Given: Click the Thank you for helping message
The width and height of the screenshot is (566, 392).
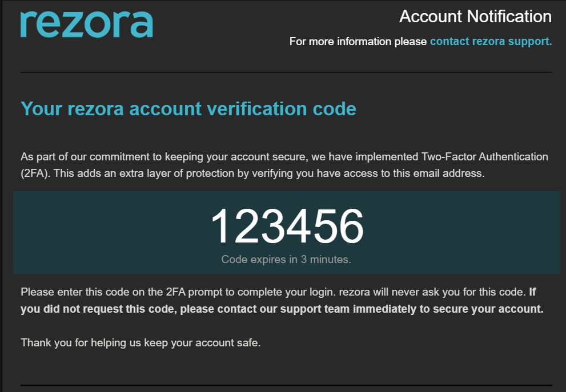Looking at the screenshot, I should [141, 342].
